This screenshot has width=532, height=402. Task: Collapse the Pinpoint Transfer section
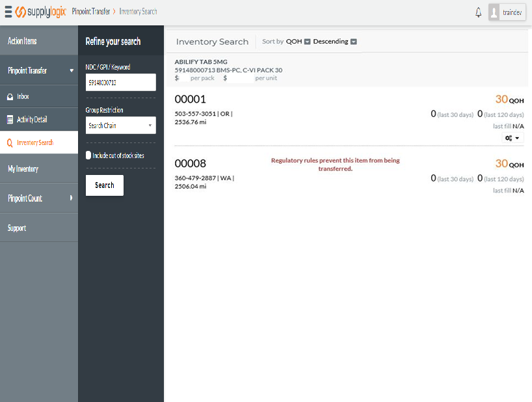tap(39, 70)
